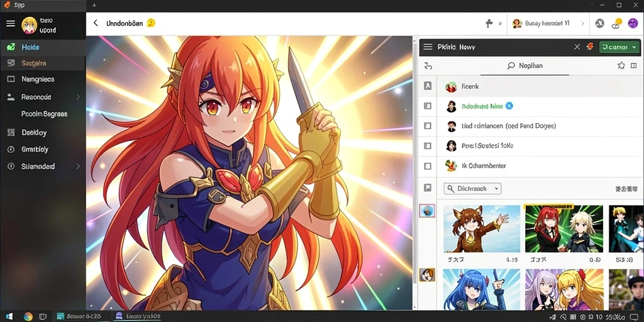Expand the green Dlcamor dropdown button
The width and height of the screenshot is (644, 322).
click(619, 47)
